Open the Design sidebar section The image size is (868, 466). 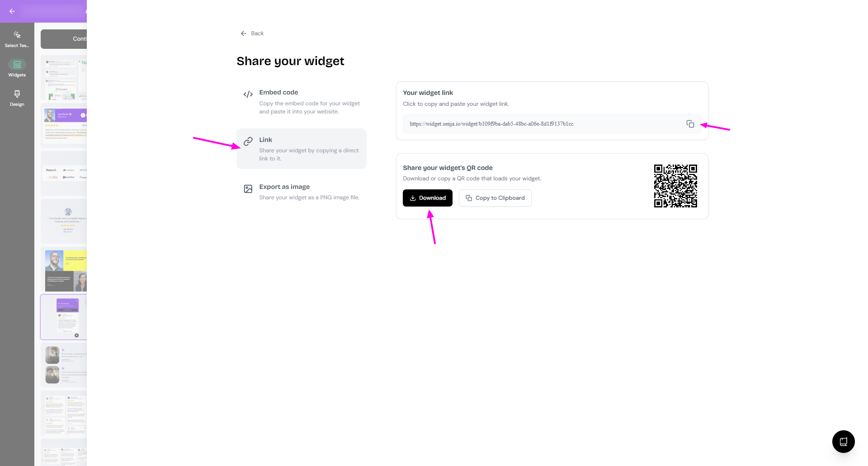(x=17, y=98)
